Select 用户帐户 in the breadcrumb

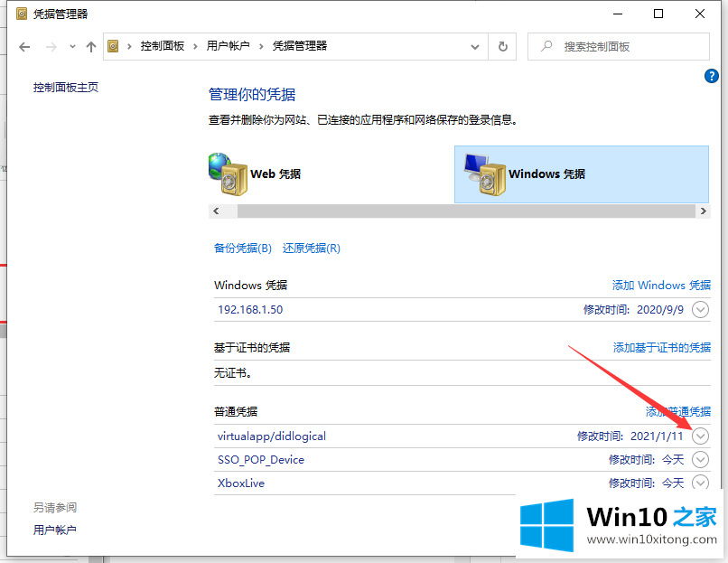228,46
